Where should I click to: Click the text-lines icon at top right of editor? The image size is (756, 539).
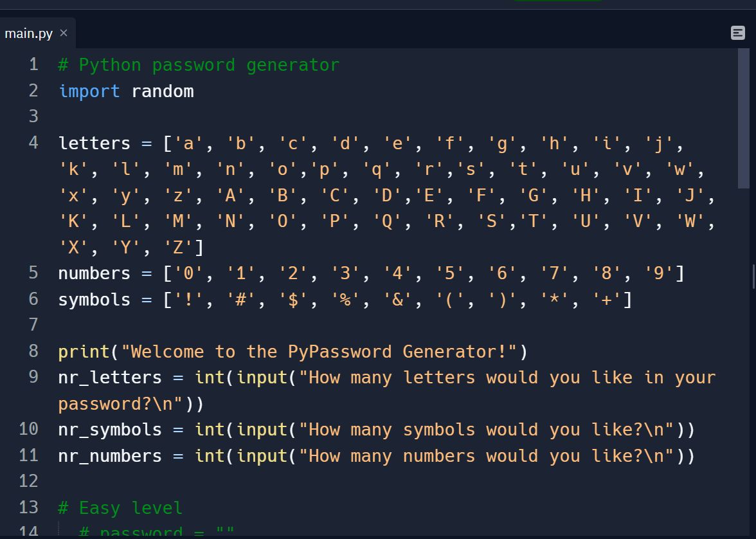(738, 33)
